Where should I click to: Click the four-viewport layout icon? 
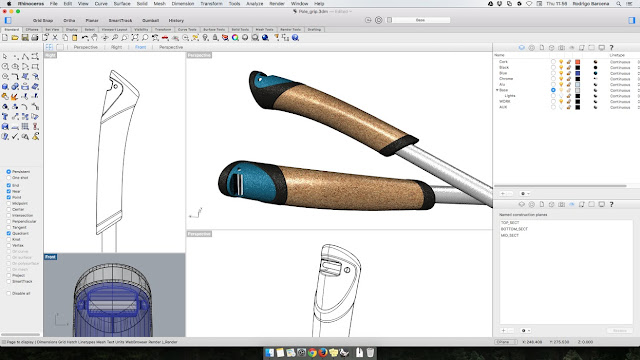[x=49, y=47]
